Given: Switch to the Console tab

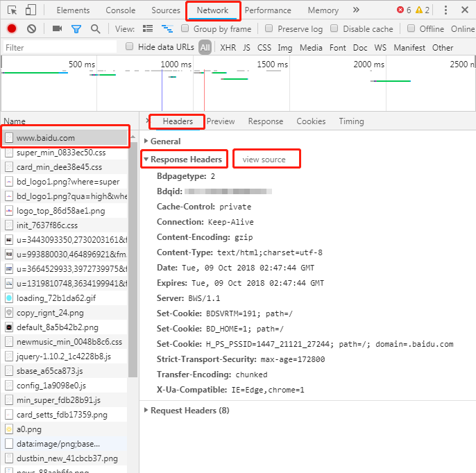Looking at the screenshot, I should point(121,10).
